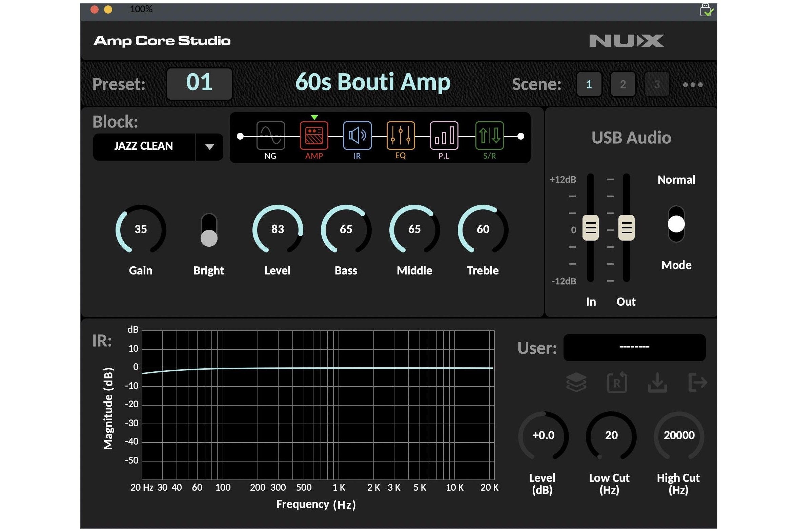Select the S/R send-return block
798x532 pixels.
click(x=490, y=136)
